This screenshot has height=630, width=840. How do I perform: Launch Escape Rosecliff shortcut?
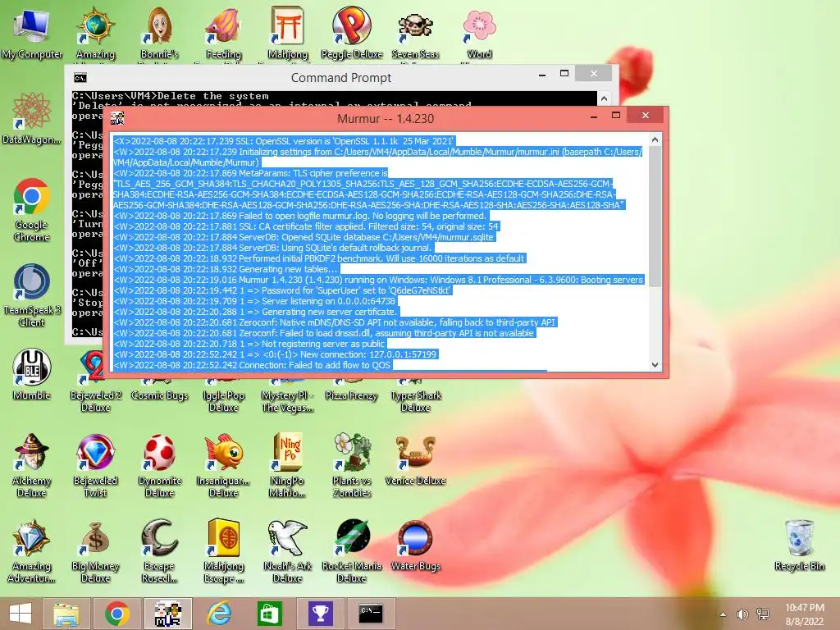point(159,550)
